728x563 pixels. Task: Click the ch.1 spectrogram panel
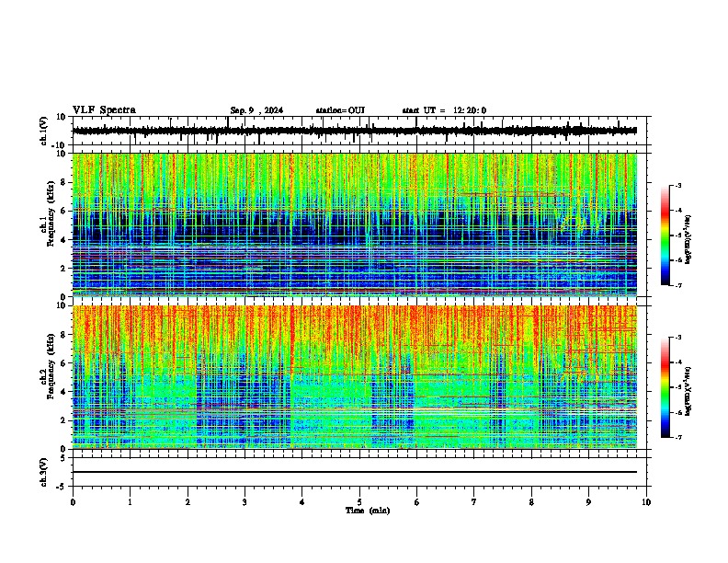[x=355, y=224]
